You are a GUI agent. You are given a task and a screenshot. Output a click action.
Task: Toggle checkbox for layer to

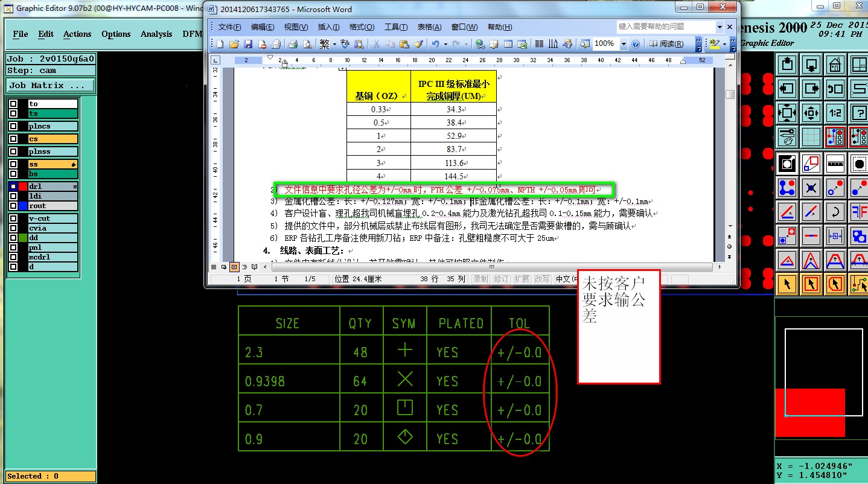click(x=13, y=104)
